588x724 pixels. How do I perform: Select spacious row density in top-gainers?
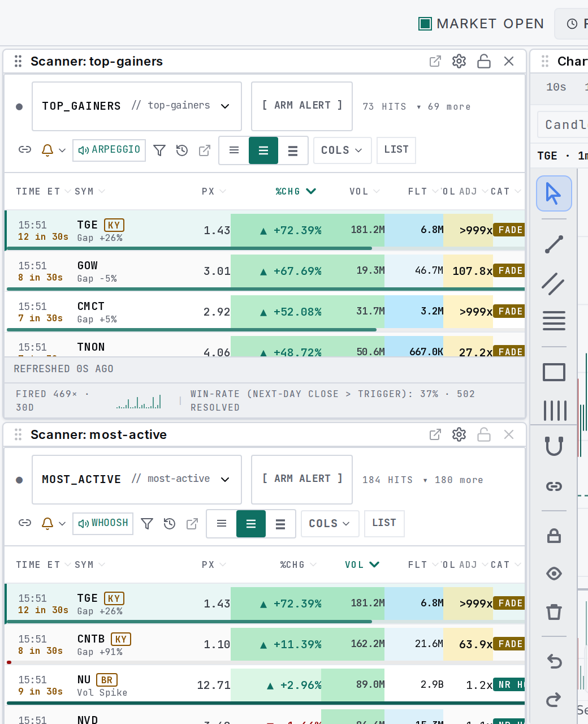pos(293,150)
